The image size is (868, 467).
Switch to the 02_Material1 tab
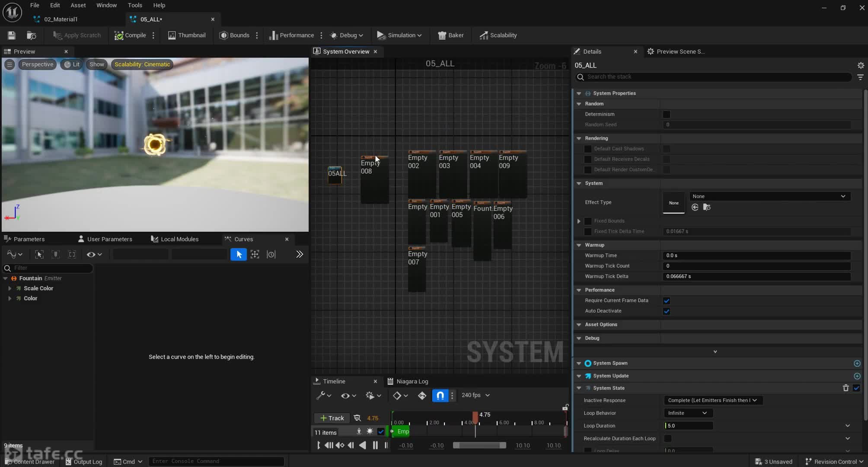click(x=61, y=19)
